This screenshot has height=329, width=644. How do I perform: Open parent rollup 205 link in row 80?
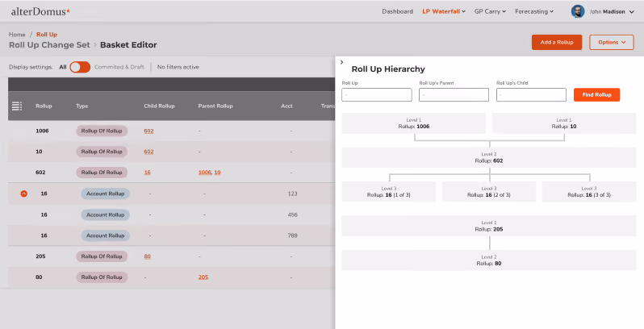point(203,277)
